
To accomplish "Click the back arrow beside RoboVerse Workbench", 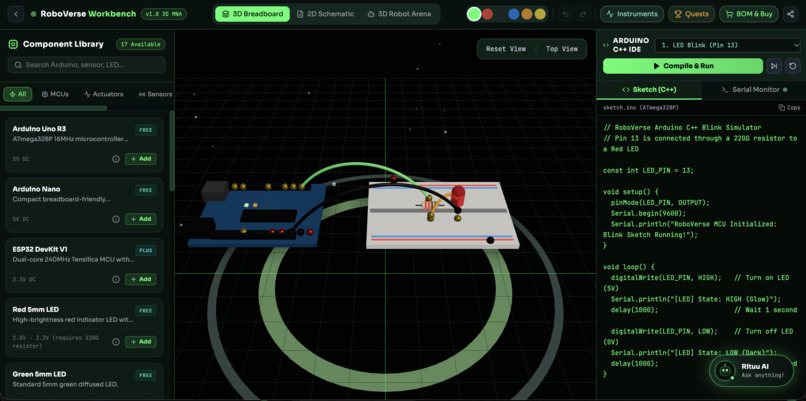I will pos(16,14).
